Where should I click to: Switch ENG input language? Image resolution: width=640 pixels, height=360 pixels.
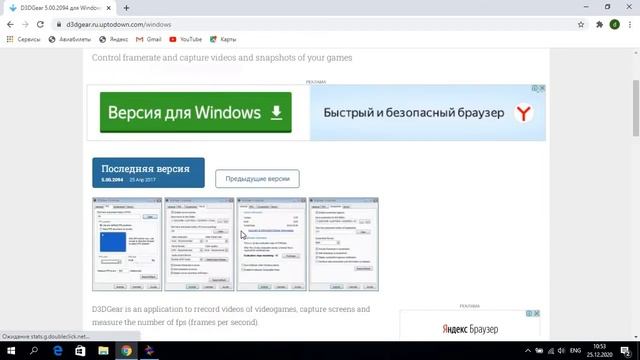point(576,351)
